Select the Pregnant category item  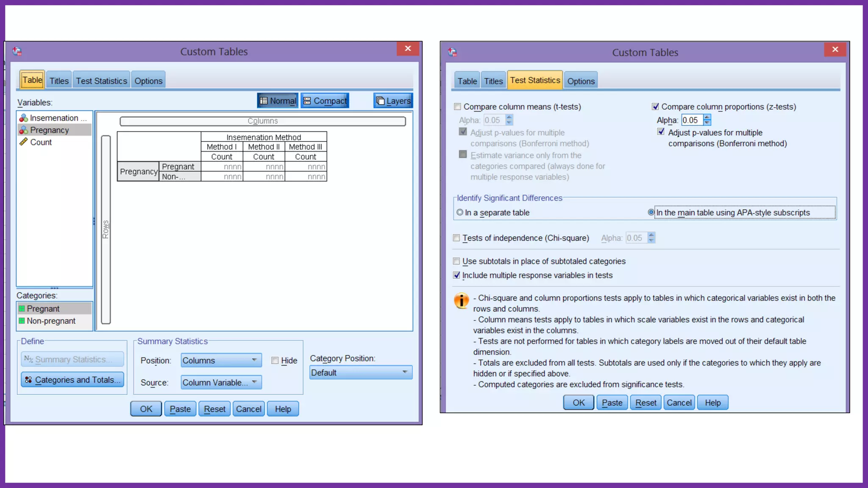43,308
